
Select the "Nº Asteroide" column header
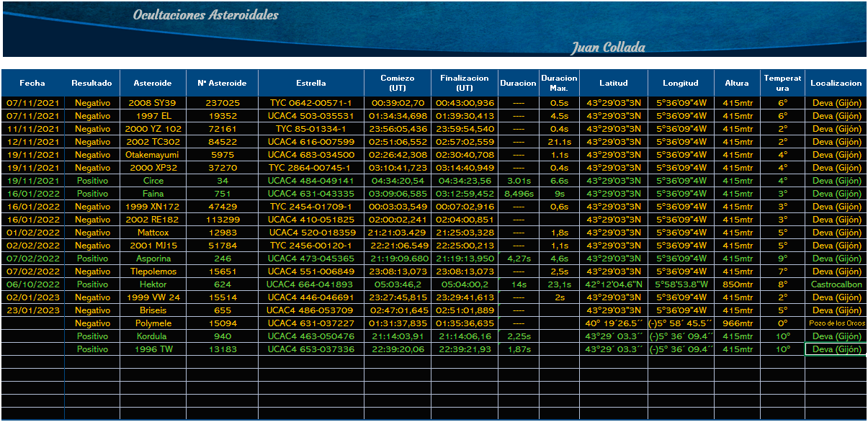click(x=222, y=84)
